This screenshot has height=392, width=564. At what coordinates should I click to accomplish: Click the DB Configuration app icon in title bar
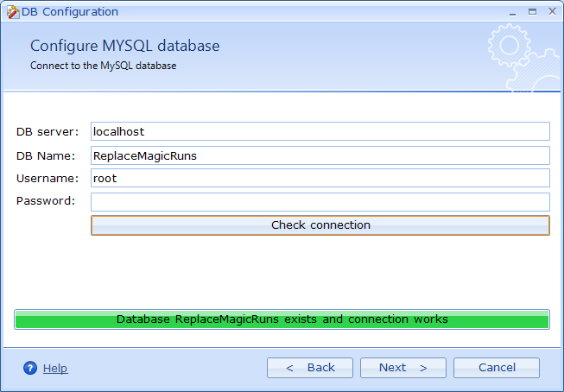pyautogui.click(x=11, y=12)
